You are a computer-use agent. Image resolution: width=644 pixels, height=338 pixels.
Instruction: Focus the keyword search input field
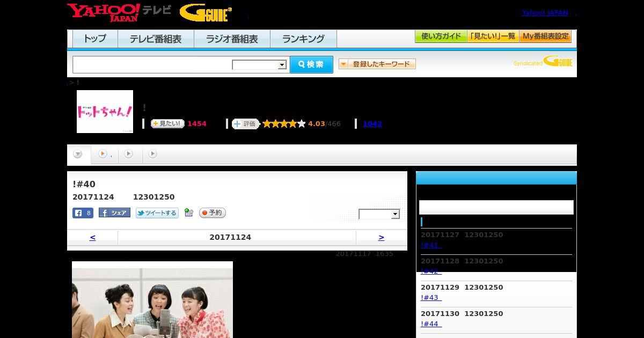pos(152,64)
